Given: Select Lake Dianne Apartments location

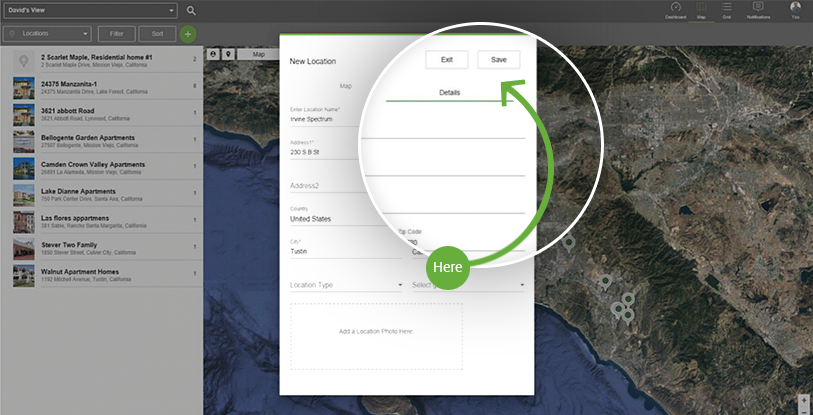Looking at the screenshot, I should click(106, 195).
